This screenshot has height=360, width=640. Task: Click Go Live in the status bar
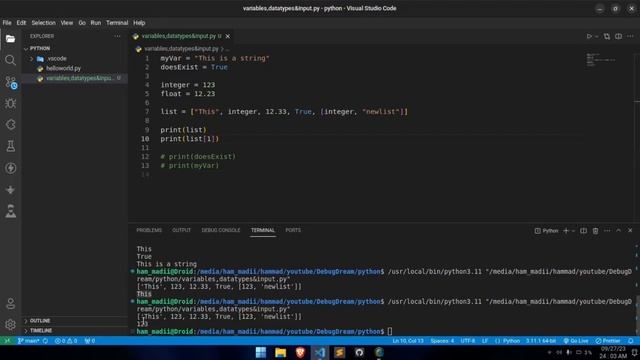coord(576,341)
